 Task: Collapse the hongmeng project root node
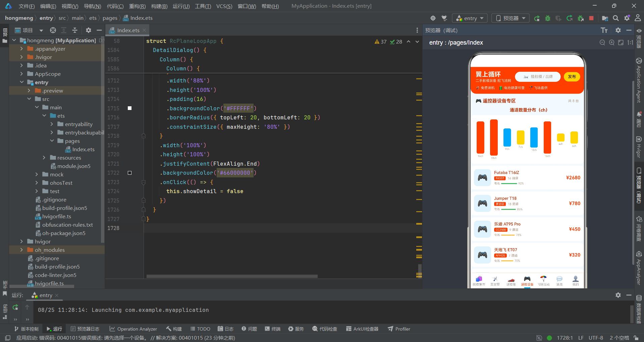click(x=14, y=40)
